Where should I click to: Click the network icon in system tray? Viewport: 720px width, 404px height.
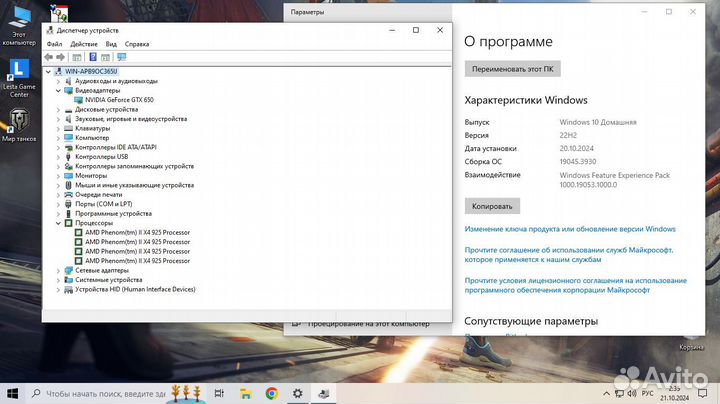[619, 393]
